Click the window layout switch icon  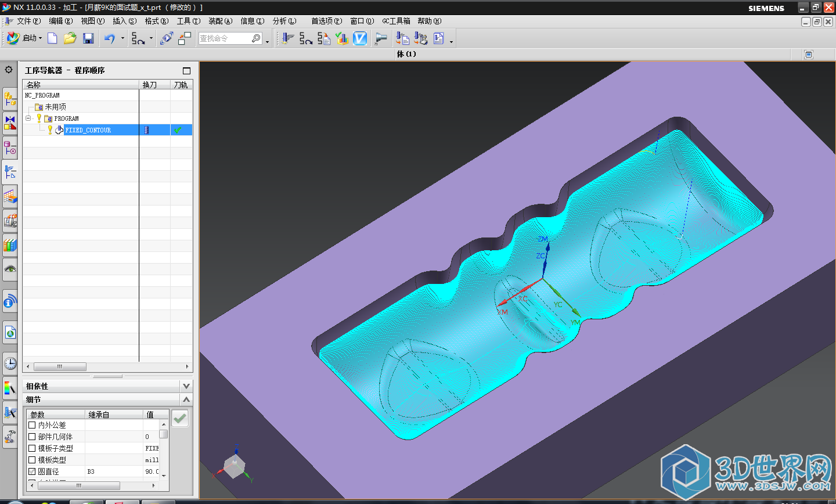tap(185, 38)
